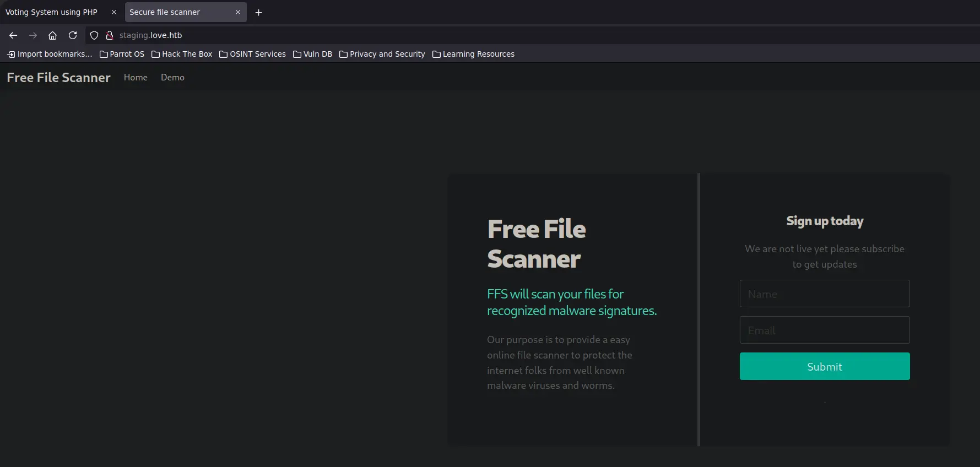Click the insecure connection padlock icon
Screen dimensions: 980x467
click(x=110, y=35)
